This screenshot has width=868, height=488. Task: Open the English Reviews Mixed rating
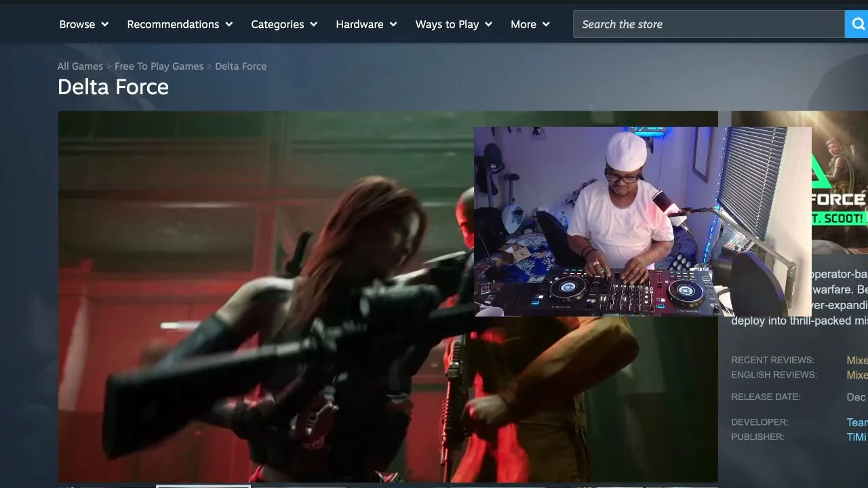857,375
